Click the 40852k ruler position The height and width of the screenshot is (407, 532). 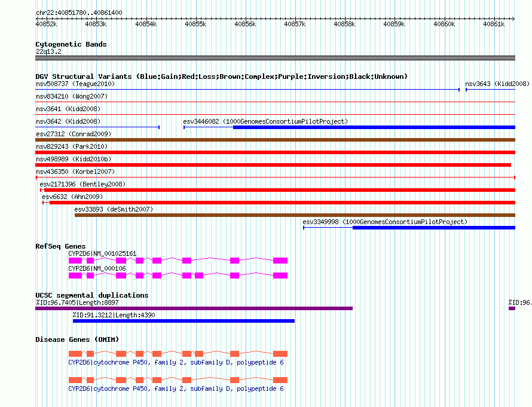(46, 24)
